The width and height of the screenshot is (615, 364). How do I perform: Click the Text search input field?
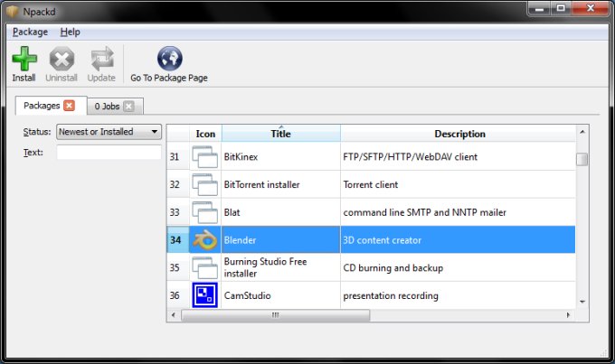click(108, 152)
